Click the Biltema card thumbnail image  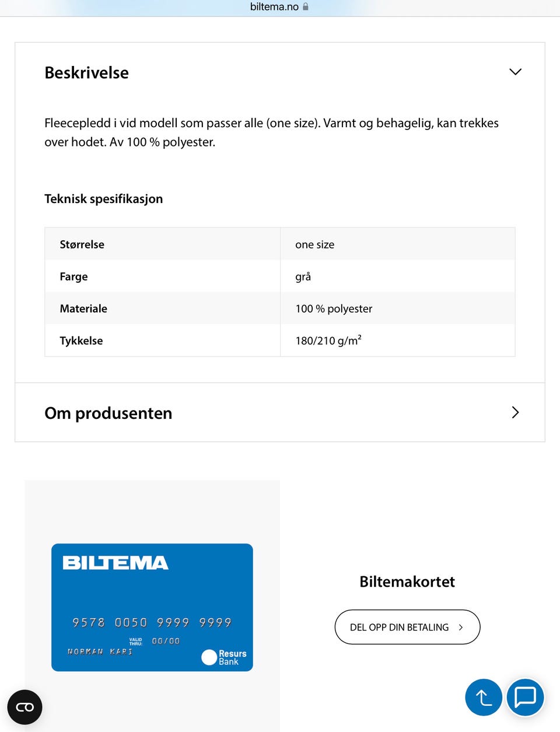[152, 608]
